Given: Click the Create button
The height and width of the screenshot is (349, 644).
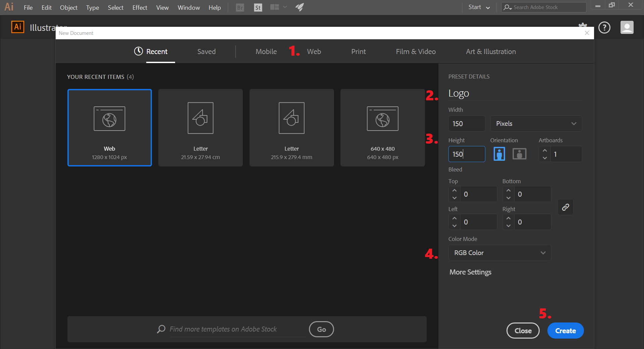Looking at the screenshot, I should (x=566, y=331).
